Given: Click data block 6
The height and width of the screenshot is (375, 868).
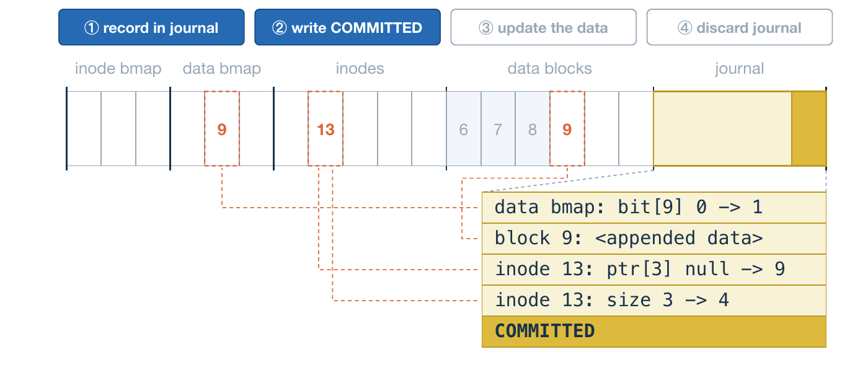Looking at the screenshot, I should pyautogui.click(x=464, y=129).
